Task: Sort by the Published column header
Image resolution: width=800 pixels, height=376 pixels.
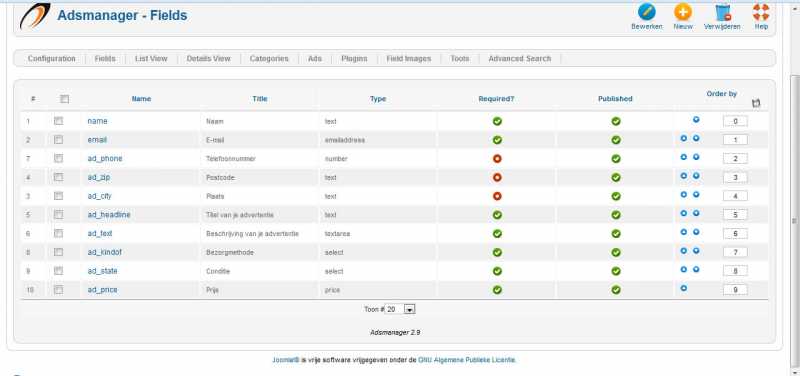Action: click(x=615, y=99)
